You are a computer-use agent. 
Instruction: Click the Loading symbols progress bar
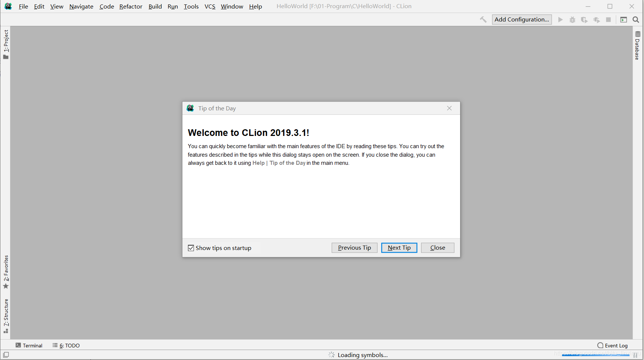tap(595, 355)
